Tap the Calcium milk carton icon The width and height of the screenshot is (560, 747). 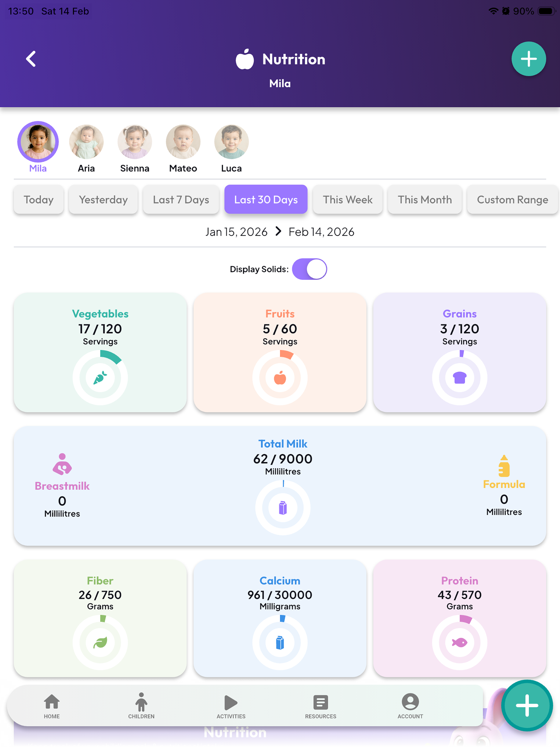click(x=280, y=642)
